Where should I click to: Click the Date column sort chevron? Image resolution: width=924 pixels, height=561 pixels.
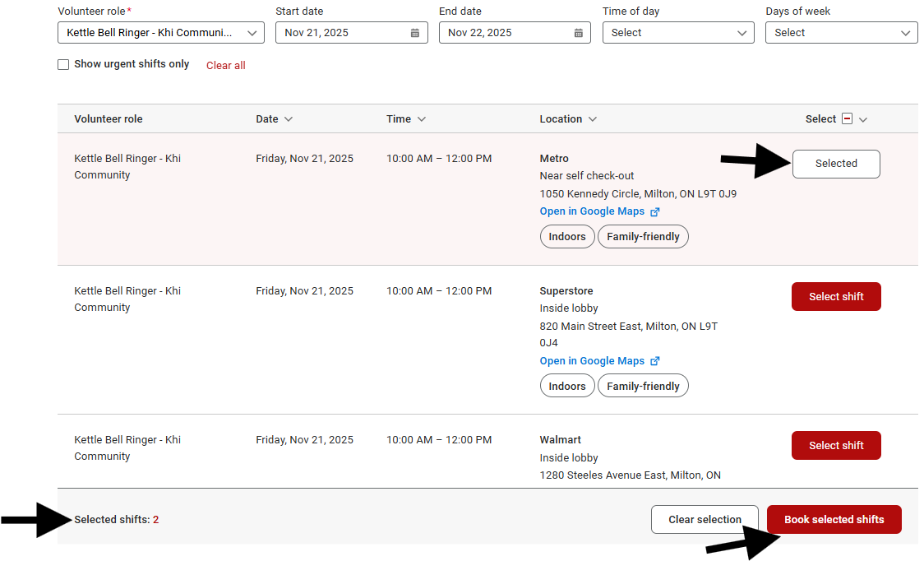click(289, 119)
